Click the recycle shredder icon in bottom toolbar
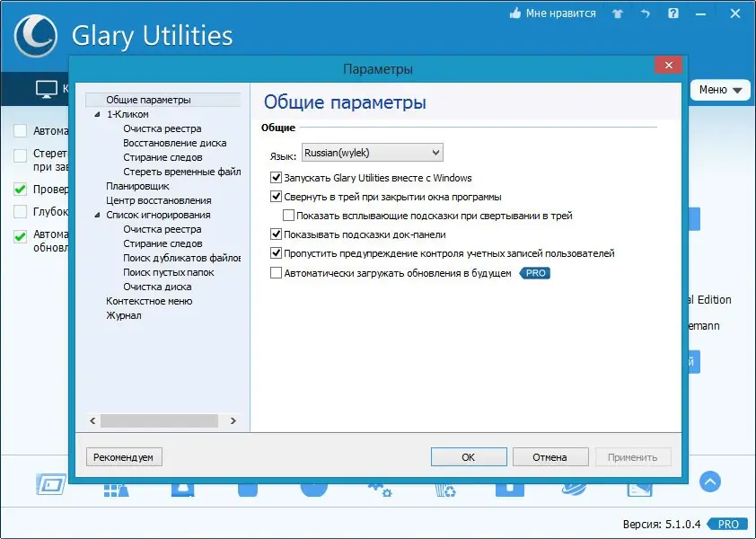Viewport: 756px width, 539px height. [445, 490]
